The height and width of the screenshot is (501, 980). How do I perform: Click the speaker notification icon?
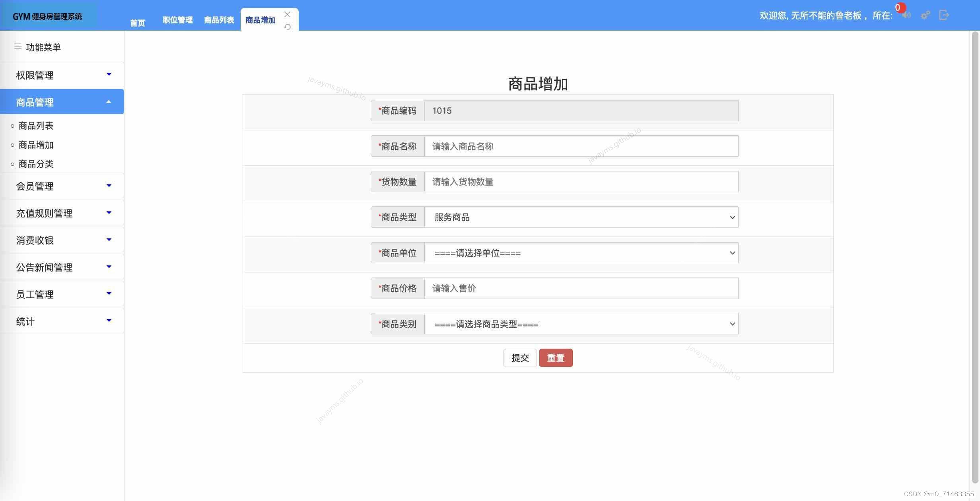point(906,16)
